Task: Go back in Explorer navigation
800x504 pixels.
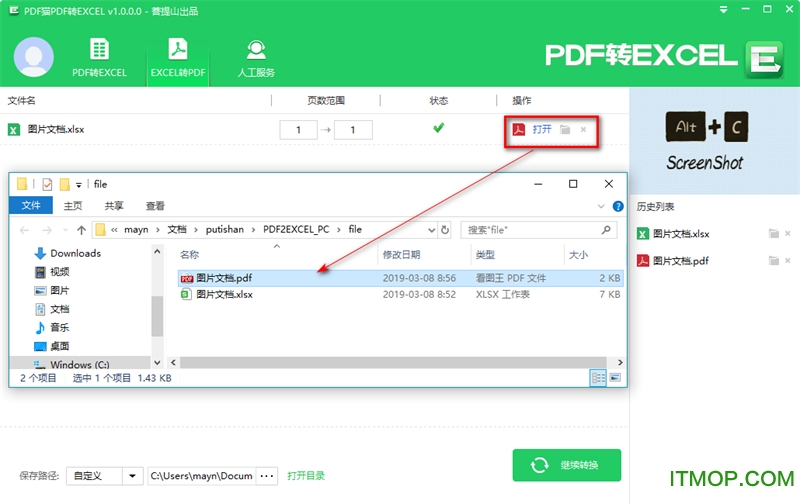Action: [x=24, y=230]
